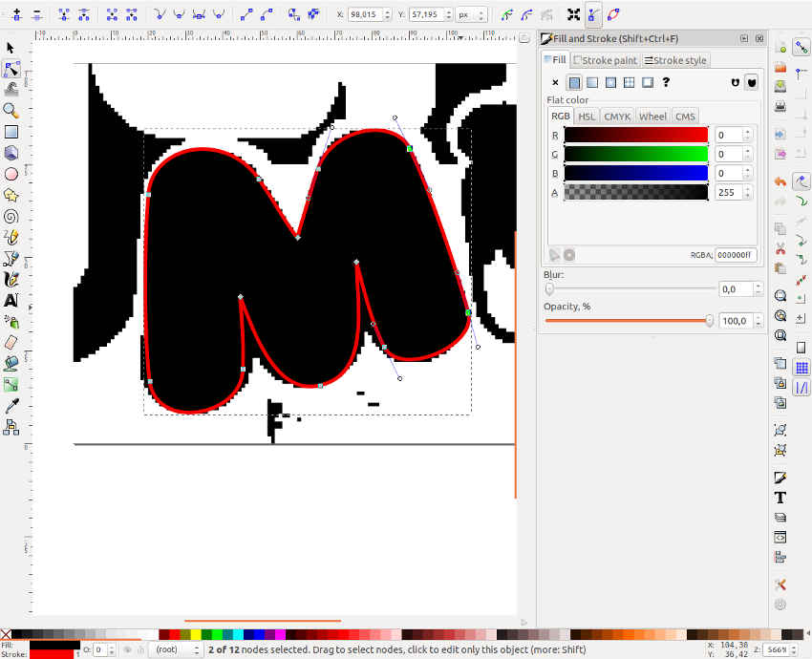Screen dimensions: 812x659
Task: Click the Opacity slider
Action: click(630, 321)
